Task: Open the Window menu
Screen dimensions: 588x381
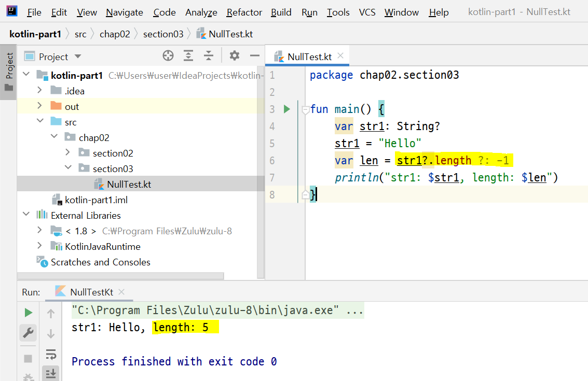Action: tap(401, 12)
